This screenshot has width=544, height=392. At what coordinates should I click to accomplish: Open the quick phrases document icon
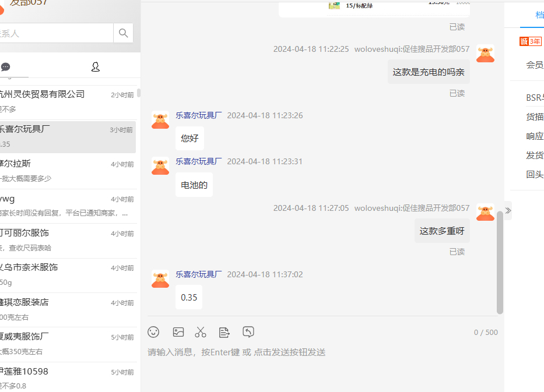pos(224,332)
